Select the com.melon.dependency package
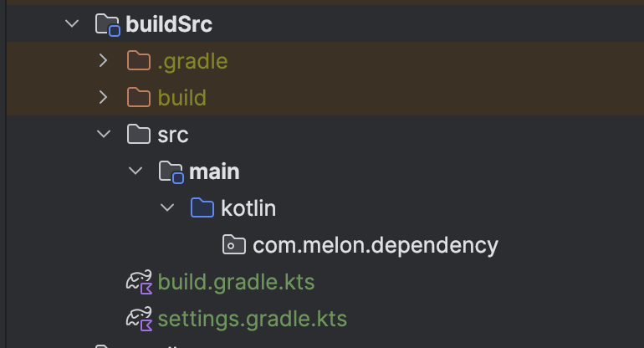644x348 pixels. [376, 246]
